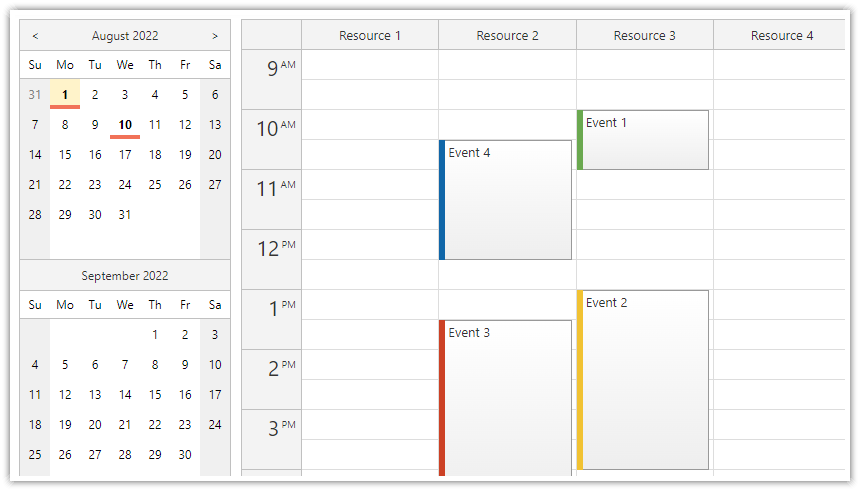The height and width of the screenshot is (491, 860).
Task: Click the 2 PM time header
Action: click(x=271, y=379)
